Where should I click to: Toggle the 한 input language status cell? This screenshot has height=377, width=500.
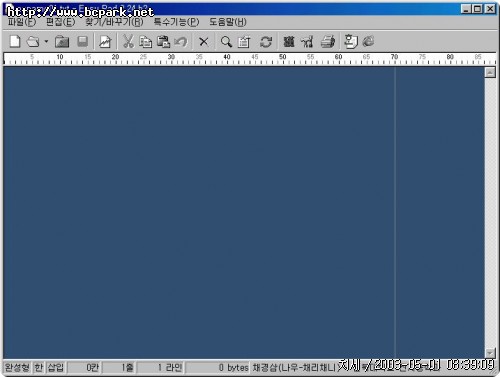point(39,367)
